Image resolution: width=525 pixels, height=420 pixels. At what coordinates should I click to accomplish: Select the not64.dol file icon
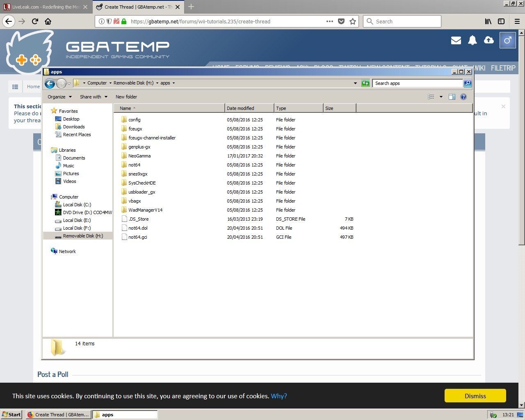125,228
